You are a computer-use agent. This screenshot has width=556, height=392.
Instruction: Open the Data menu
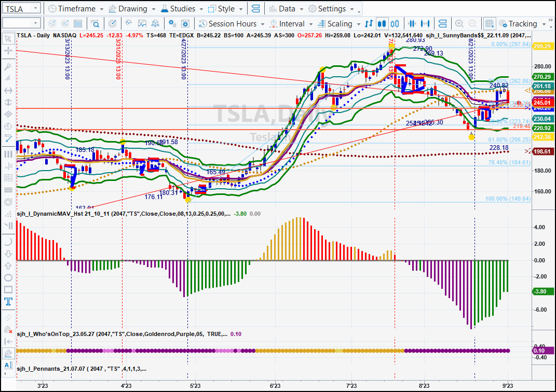[x=282, y=8]
